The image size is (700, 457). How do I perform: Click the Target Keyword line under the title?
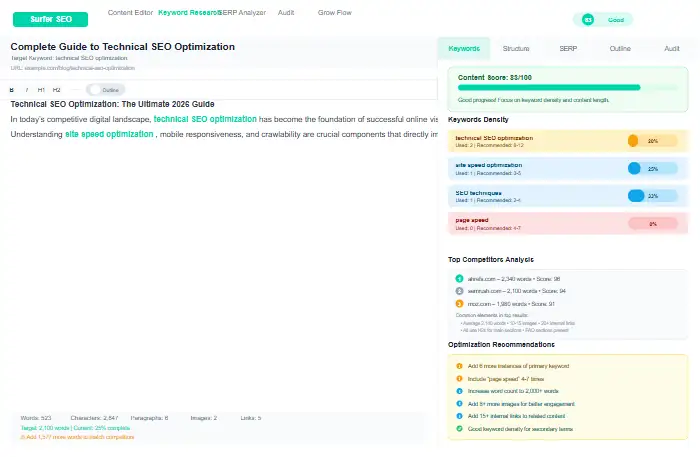click(x=69, y=58)
